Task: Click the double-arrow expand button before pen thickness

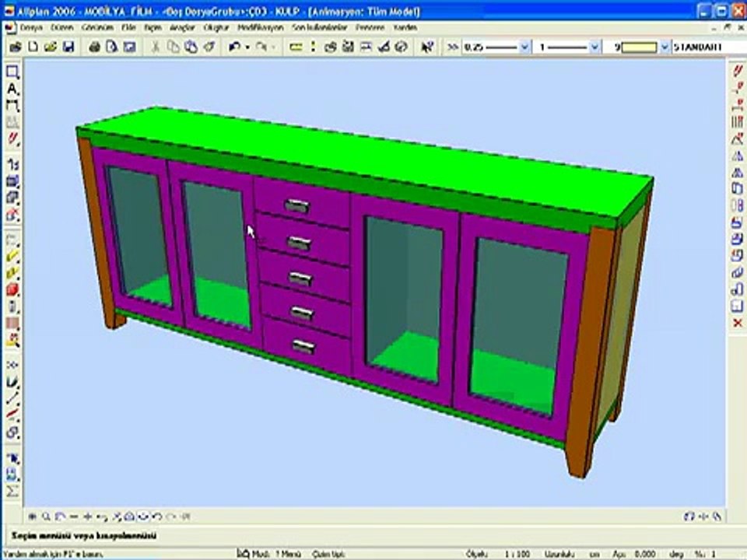Action: (x=452, y=47)
